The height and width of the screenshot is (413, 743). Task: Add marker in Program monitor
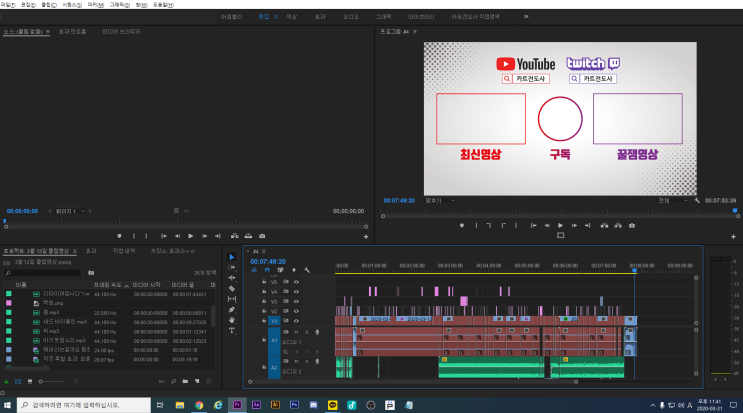(462, 225)
